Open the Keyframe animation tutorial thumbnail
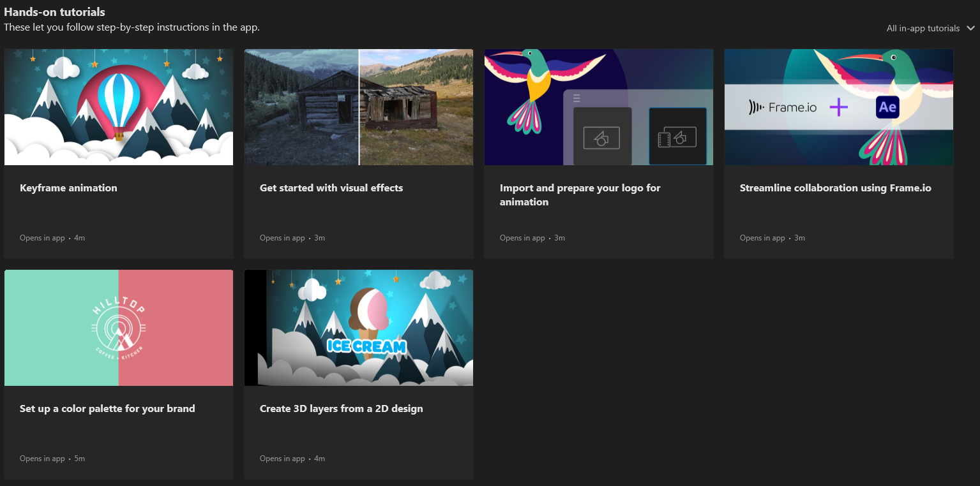The image size is (980, 486). (119, 107)
